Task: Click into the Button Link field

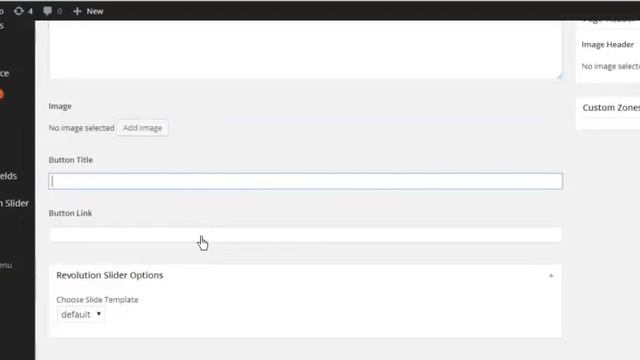Action: click(x=305, y=235)
